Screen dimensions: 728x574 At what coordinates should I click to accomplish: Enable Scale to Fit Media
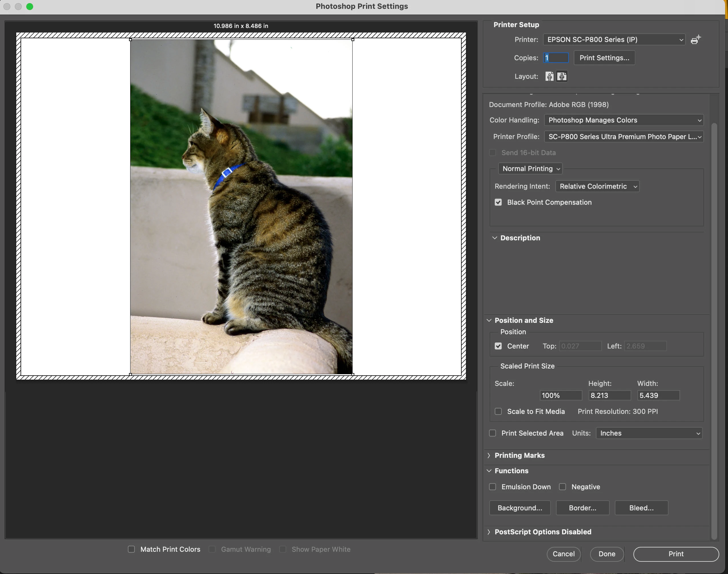498,411
